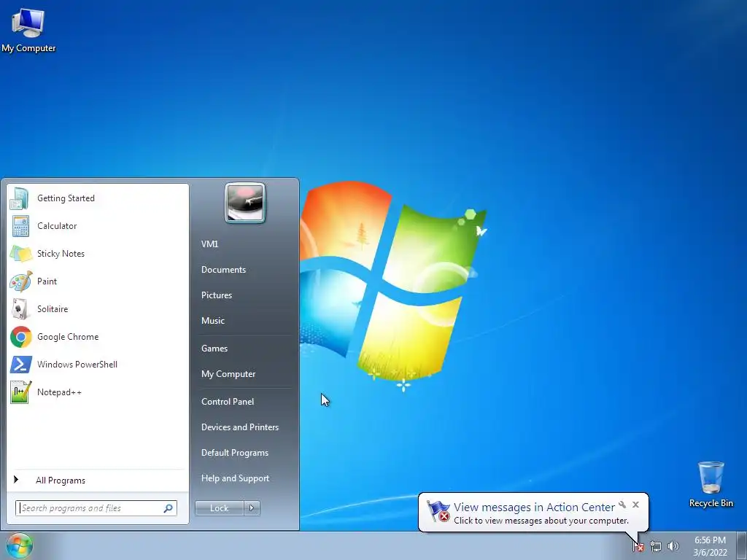747x560 pixels.
Task: Open Devices and Printers
Action: [x=239, y=427]
